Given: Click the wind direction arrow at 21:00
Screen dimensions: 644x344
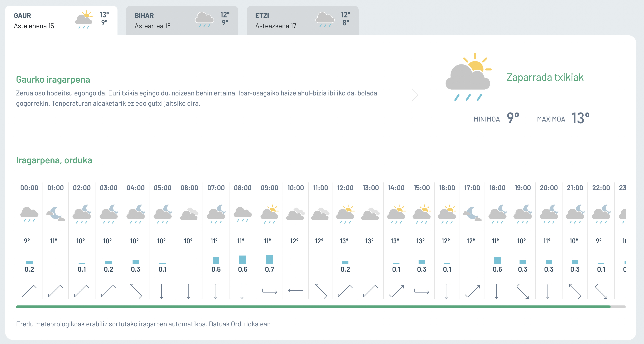Looking at the screenshot, I should (575, 291).
